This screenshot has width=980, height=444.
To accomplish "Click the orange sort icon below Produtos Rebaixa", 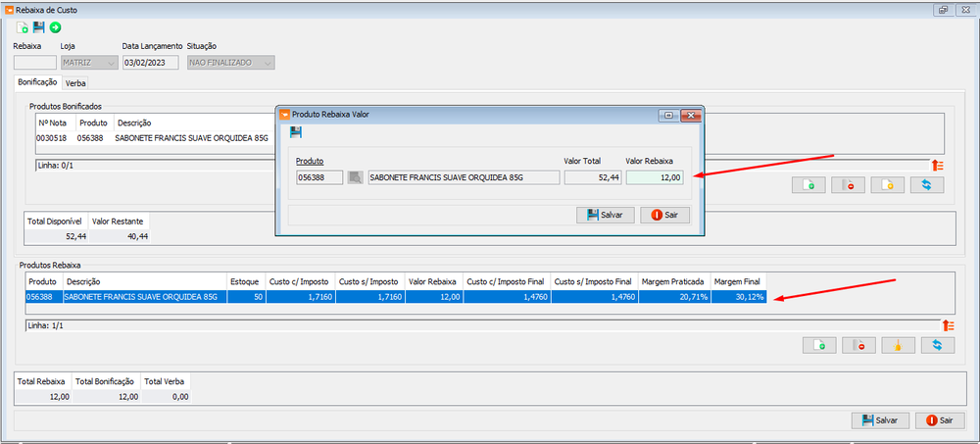I will (x=948, y=325).
